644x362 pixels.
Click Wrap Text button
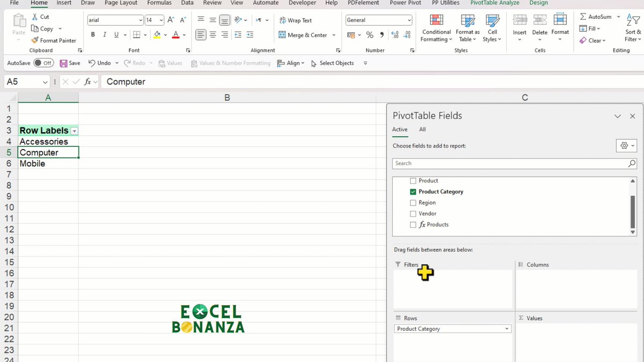click(x=296, y=20)
